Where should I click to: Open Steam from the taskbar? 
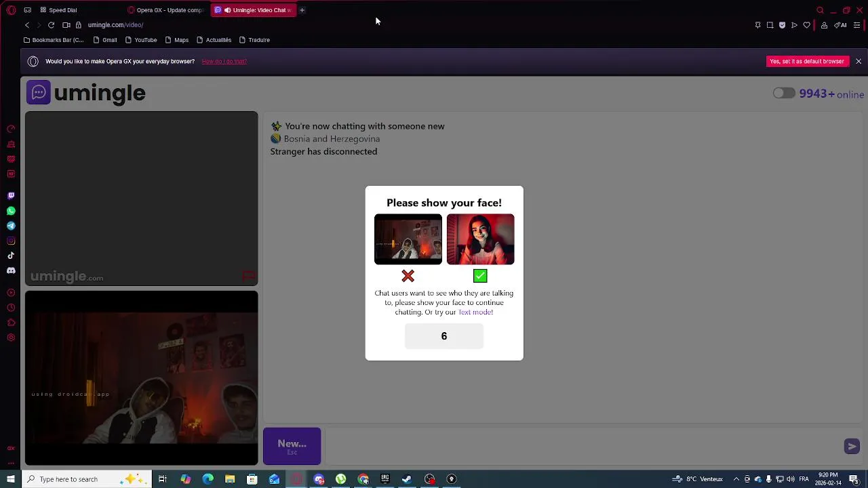407,479
